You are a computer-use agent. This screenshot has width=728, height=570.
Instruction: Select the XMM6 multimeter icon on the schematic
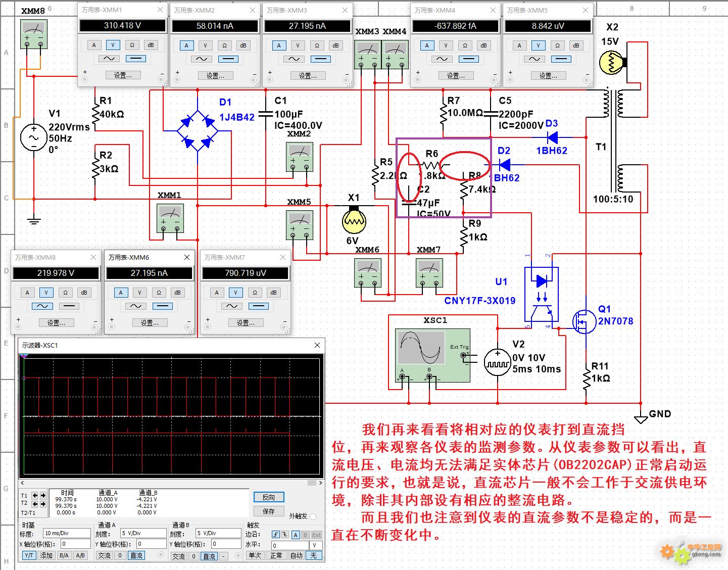pyautogui.click(x=367, y=273)
